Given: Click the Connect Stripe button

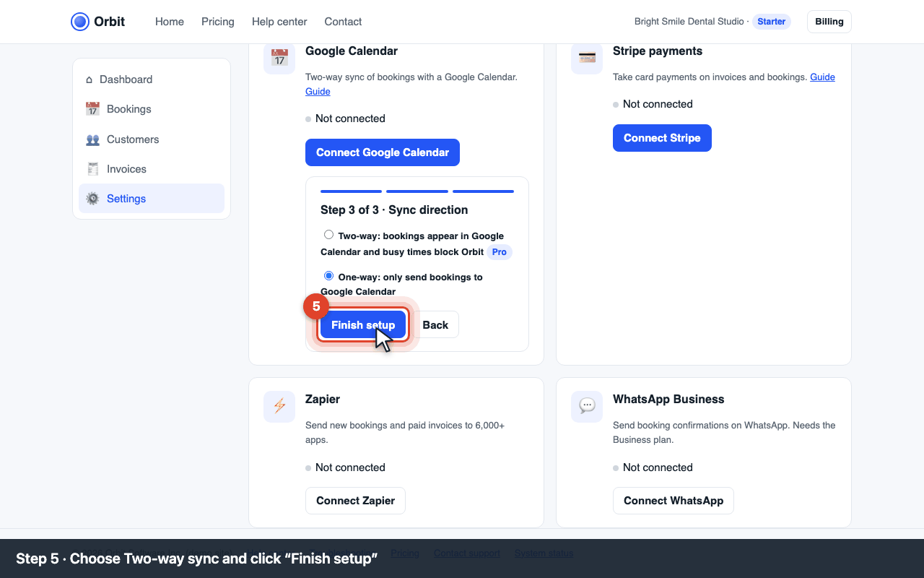Looking at the screenshot, I should pos(662,138).
